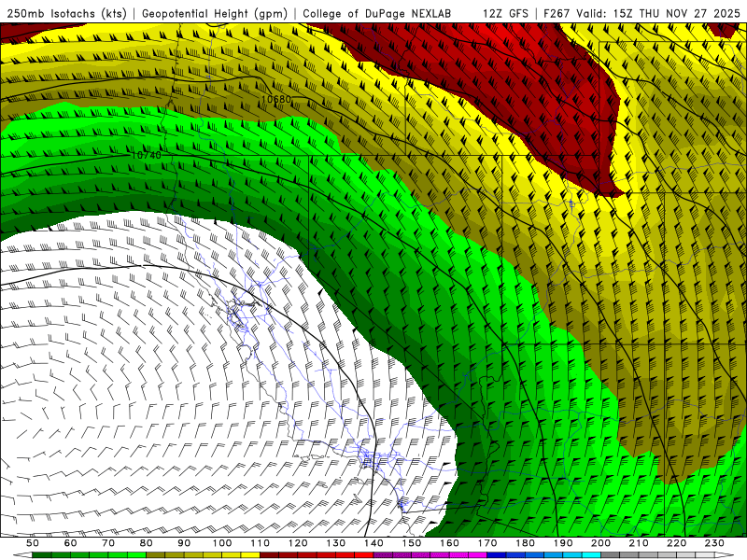Viewport: 747px width, 560px height.
Task: Click the 100 value on the color scale
Action: coord(222,543)
